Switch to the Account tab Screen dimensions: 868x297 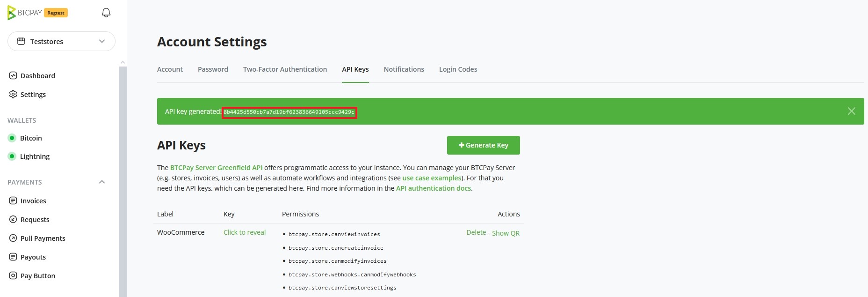point(170,69)
